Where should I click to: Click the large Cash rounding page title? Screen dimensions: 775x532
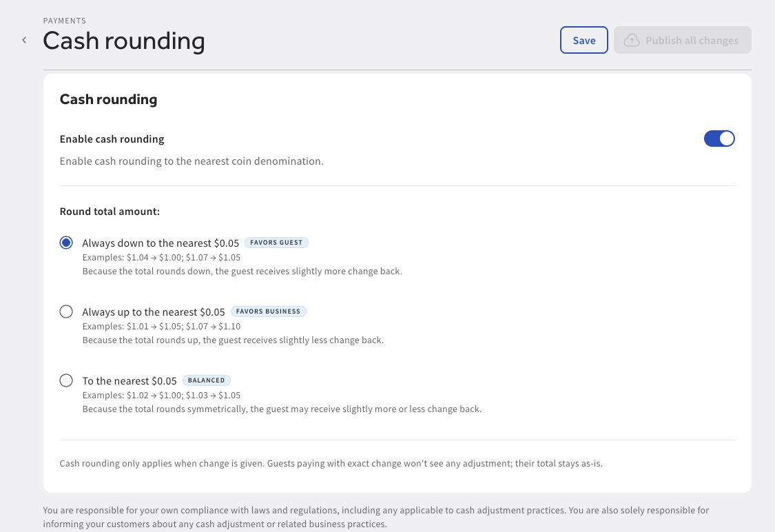pos(123,41)
